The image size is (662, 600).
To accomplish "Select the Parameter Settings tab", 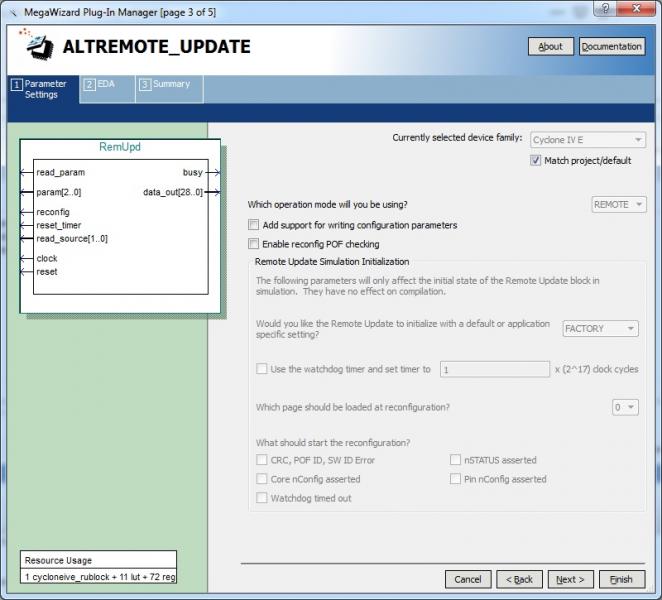I will click(x=40, y=89).
